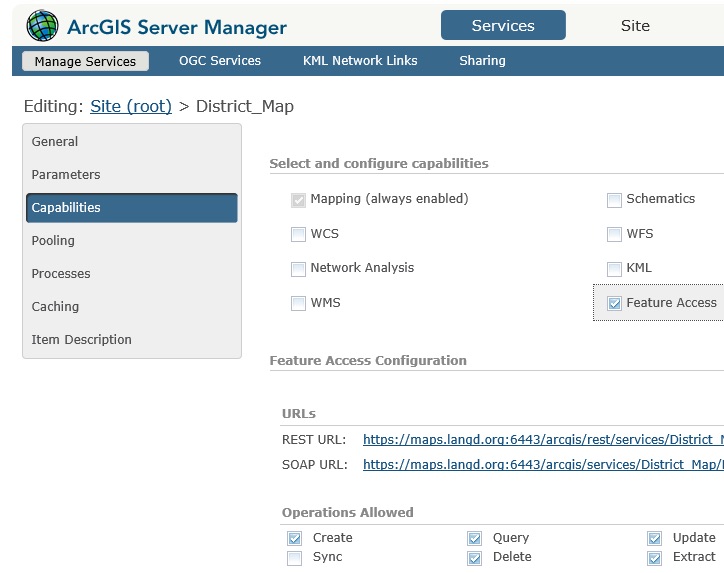The width and height of the screenshot is (724, 573).
Task: Enable the WCS capability checkbox
Action: coord(298,235)
